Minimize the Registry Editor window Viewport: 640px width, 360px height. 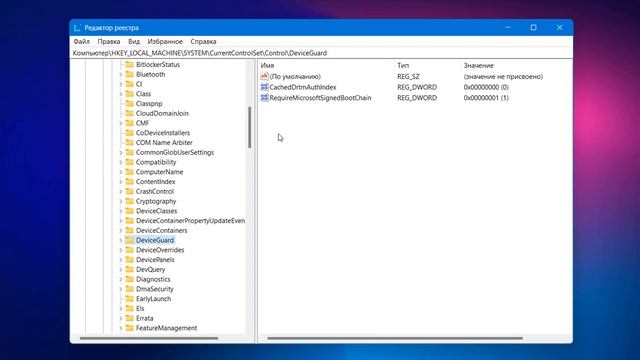click(x=508, y=27)
